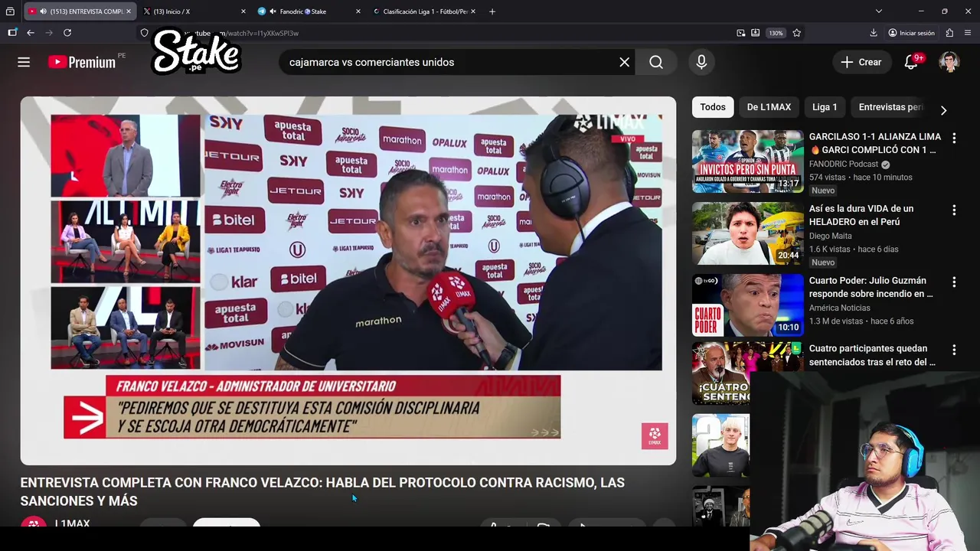Open Así es la dura VIDA video title
Image resolution: width=980 pixels, height=551 pixels.
861,215
